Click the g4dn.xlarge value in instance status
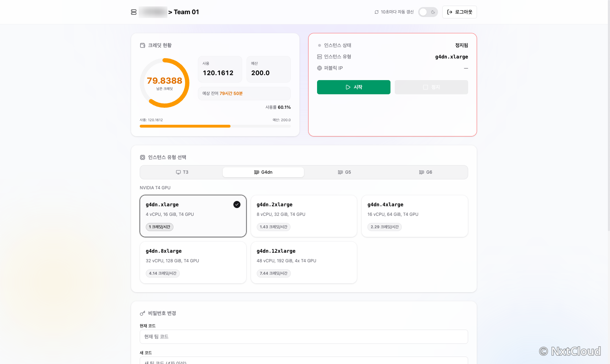Image resolution: width=610 pixels, height=364 pixels. [x=451, y=57]
